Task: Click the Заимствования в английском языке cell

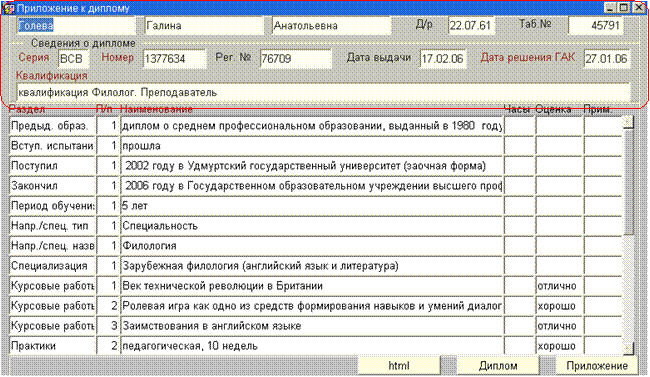Action: [x=311, y=326]
